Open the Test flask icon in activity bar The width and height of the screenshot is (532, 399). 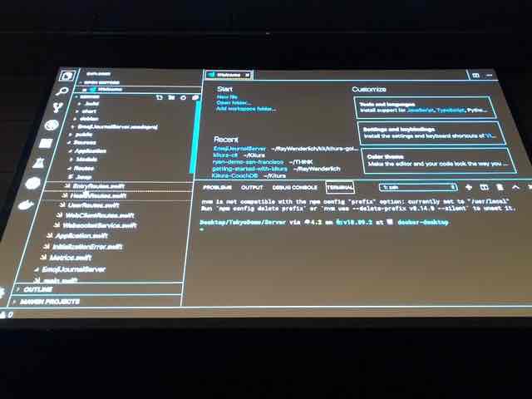pyautogui.click(x=39, y=164)
